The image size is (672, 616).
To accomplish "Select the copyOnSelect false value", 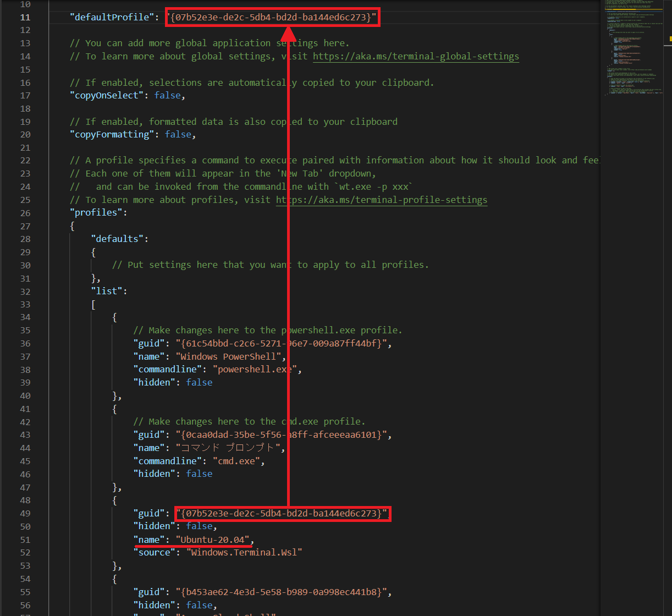I will (167, 95).
